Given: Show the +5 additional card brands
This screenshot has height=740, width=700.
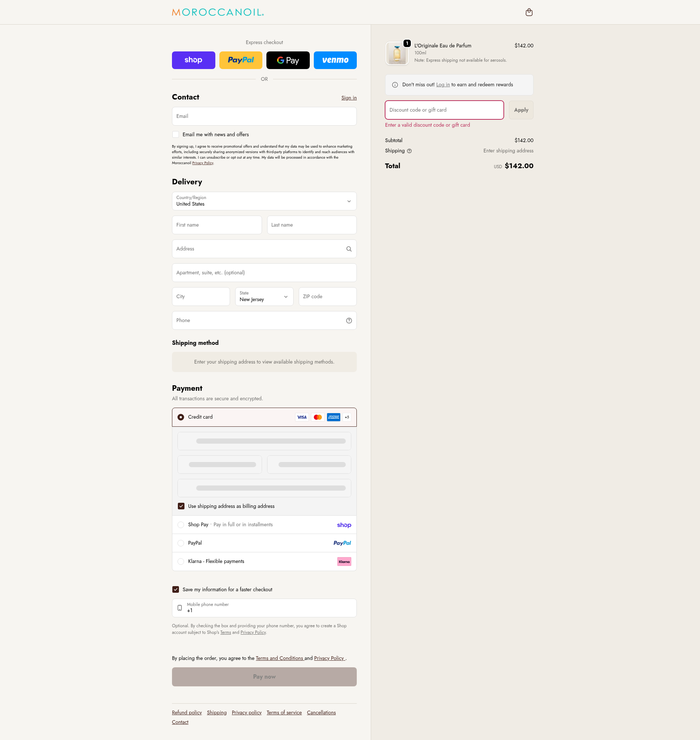Looking at the screenshot, I should coord(347,417).
